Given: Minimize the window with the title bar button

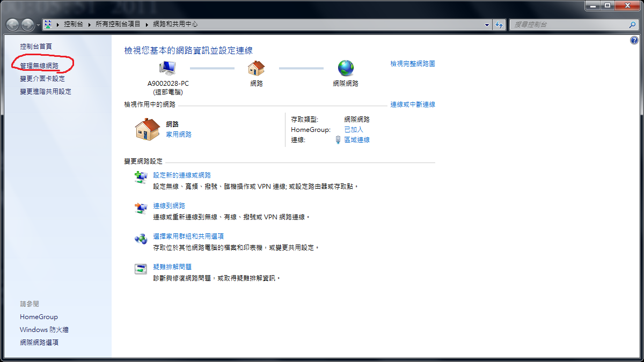Looking at the screenshot, I should 594,6.
